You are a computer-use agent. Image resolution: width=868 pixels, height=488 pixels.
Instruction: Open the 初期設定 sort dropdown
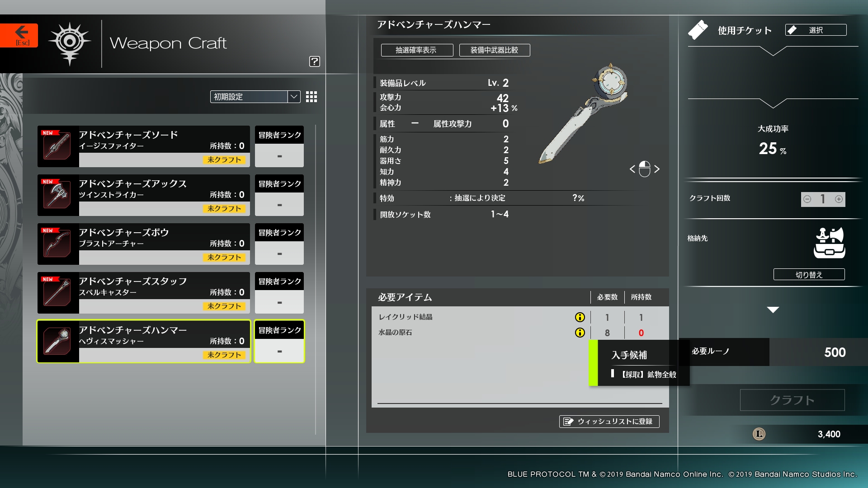tap(255, 97)
